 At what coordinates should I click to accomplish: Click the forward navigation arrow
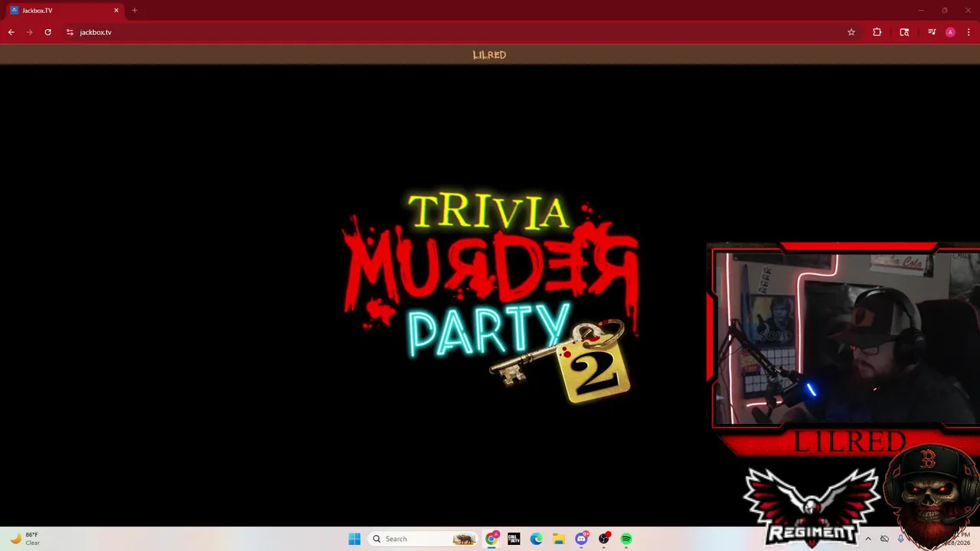(29, 32)
